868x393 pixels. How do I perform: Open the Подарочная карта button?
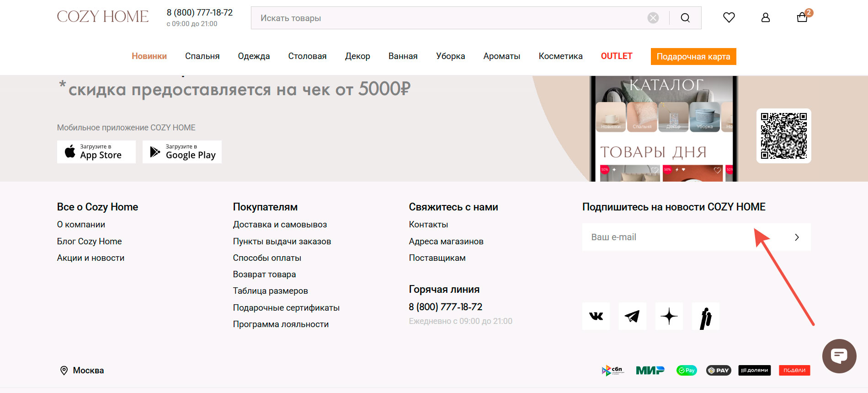point(693,56)
